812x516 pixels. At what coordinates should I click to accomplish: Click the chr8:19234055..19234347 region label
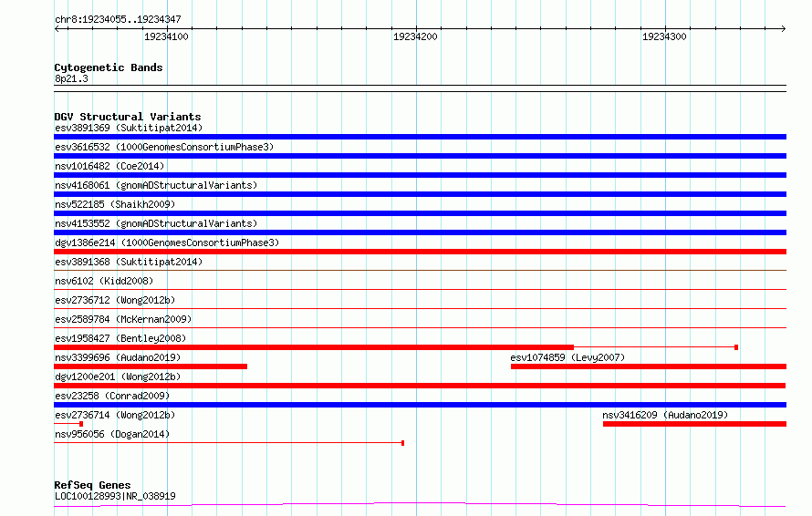[x=118, y=20]
